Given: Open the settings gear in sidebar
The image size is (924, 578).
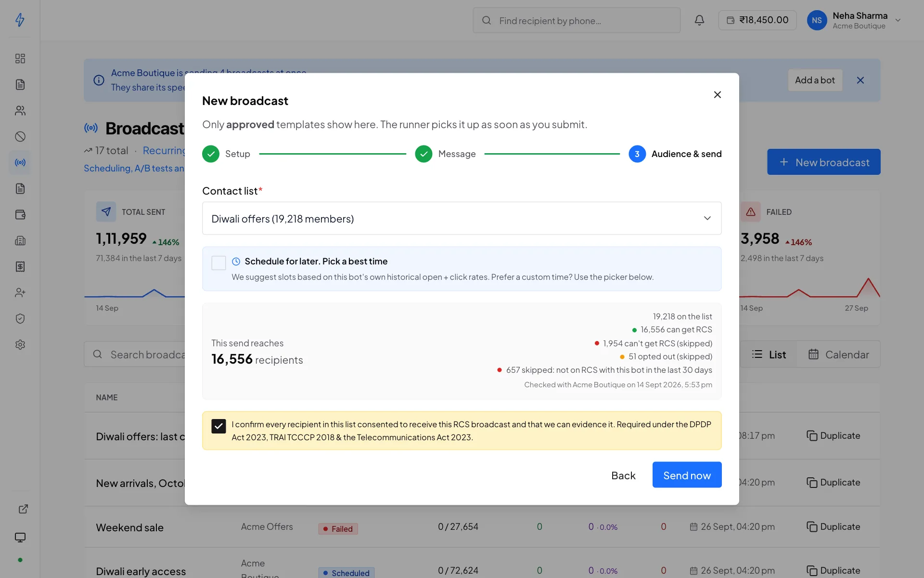Looking at the screenshot, I should [20, 344].
